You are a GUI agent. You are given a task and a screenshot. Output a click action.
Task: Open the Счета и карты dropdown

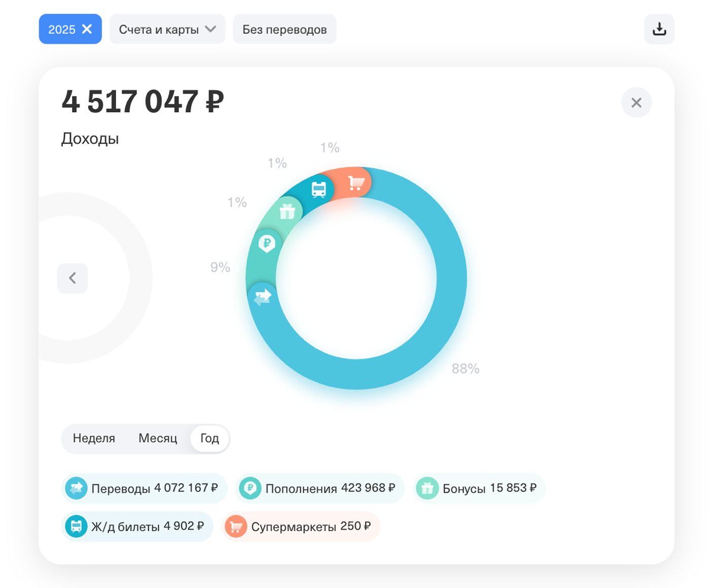pyautogui.click(x=167, y=29)
